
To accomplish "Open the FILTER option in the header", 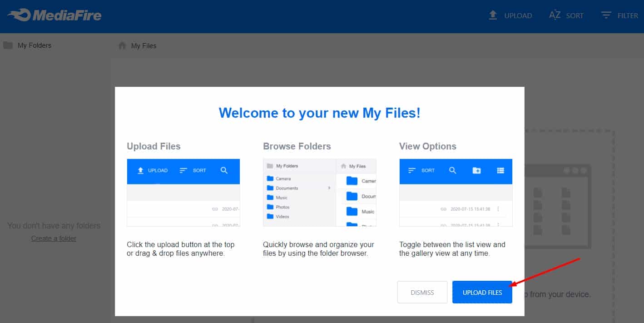I will point(628,16).
